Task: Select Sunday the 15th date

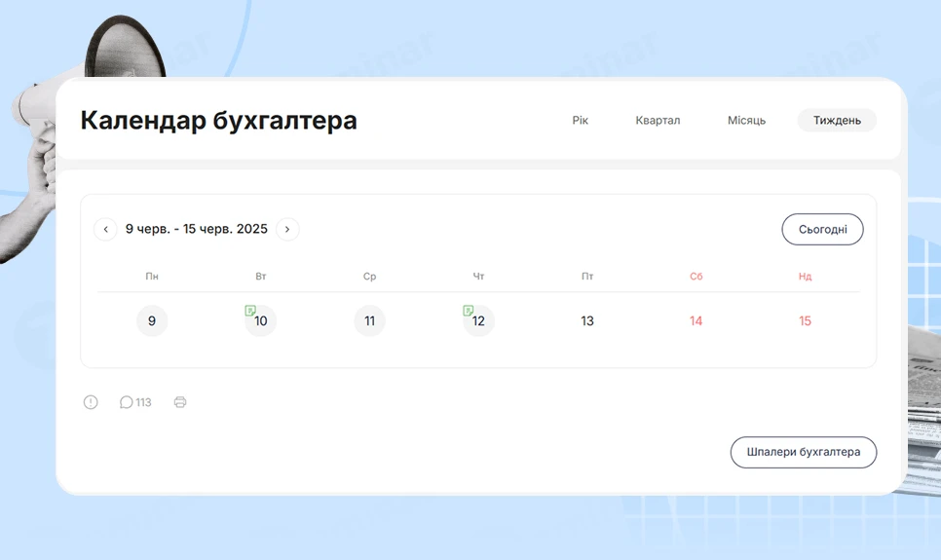Action: point(805,321)
